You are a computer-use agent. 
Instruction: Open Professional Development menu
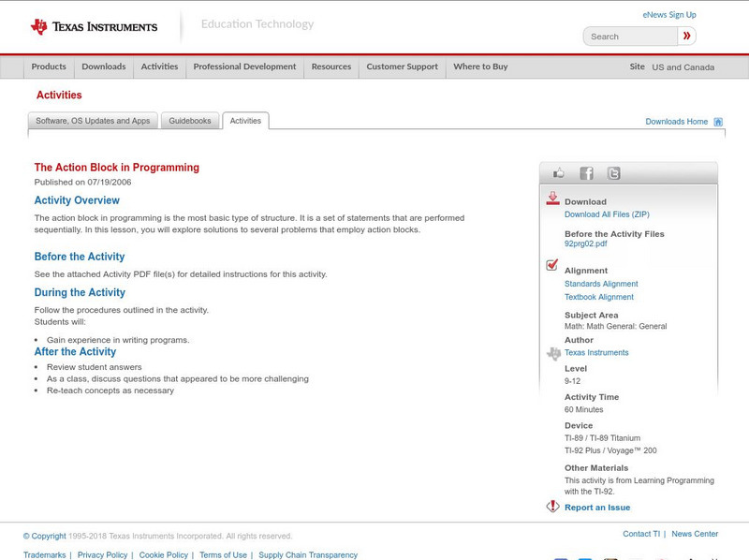coord(244,66)
